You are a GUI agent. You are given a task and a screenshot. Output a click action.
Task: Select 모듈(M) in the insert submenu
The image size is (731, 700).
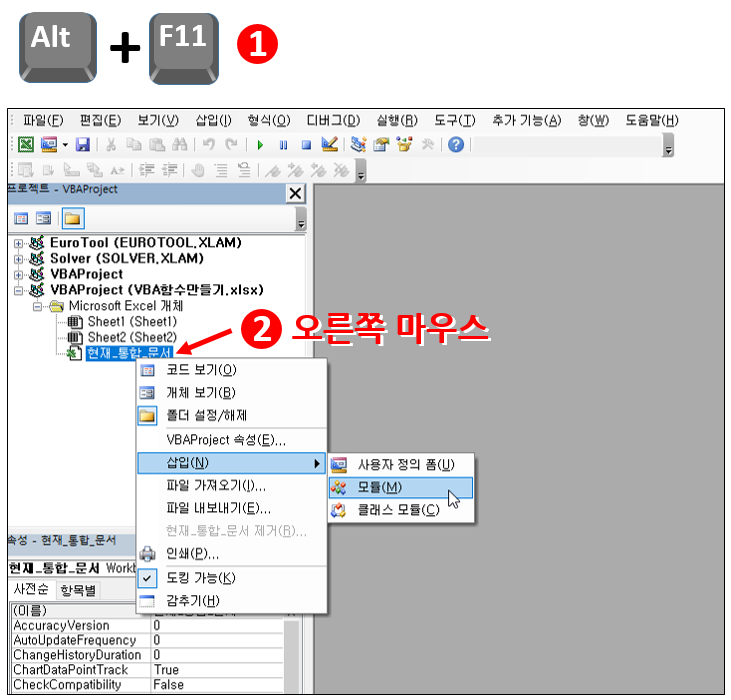(x=401, y=488)
